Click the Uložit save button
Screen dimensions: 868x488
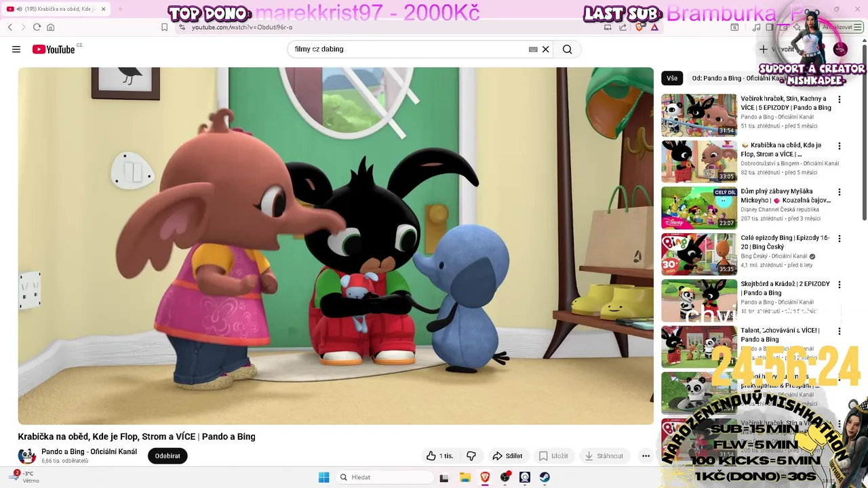tap(553, 456)
